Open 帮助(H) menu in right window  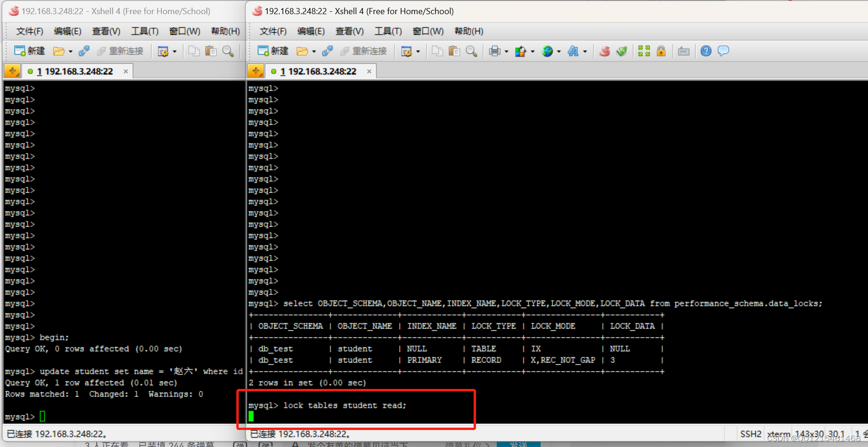[x=469, y=31]
